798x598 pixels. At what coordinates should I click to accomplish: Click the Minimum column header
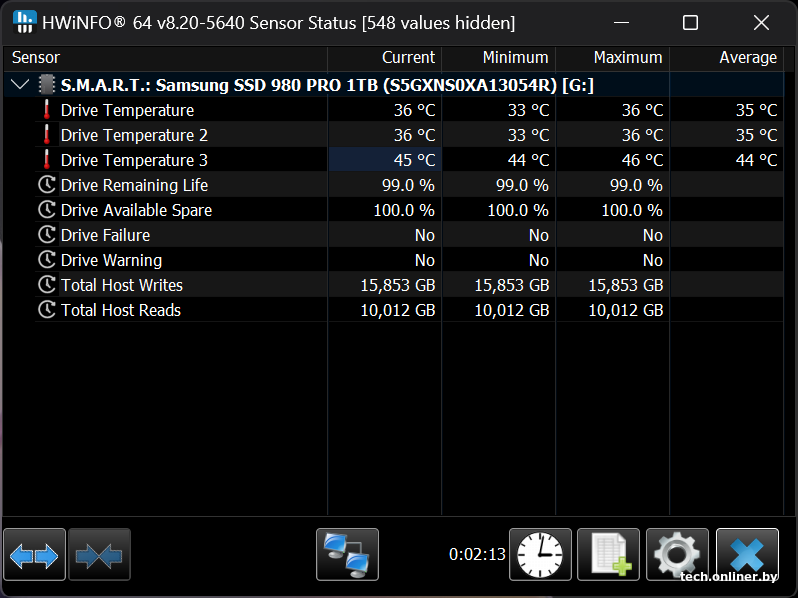499,58
